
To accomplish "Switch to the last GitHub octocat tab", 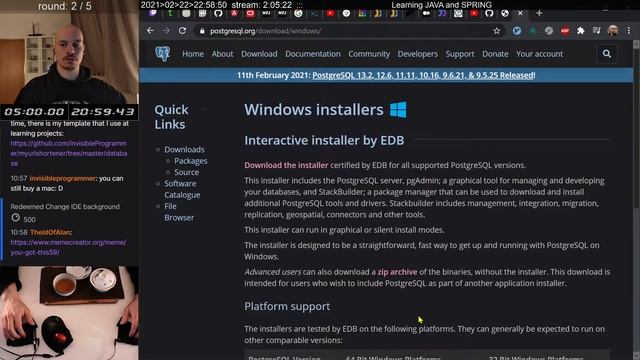I will click(489, 13).
